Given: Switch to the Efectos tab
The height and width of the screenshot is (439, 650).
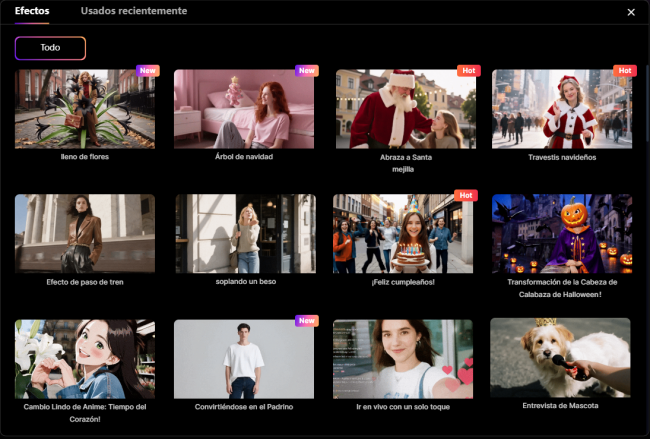Looking at the screenshot, I should [x=32, y=11].
